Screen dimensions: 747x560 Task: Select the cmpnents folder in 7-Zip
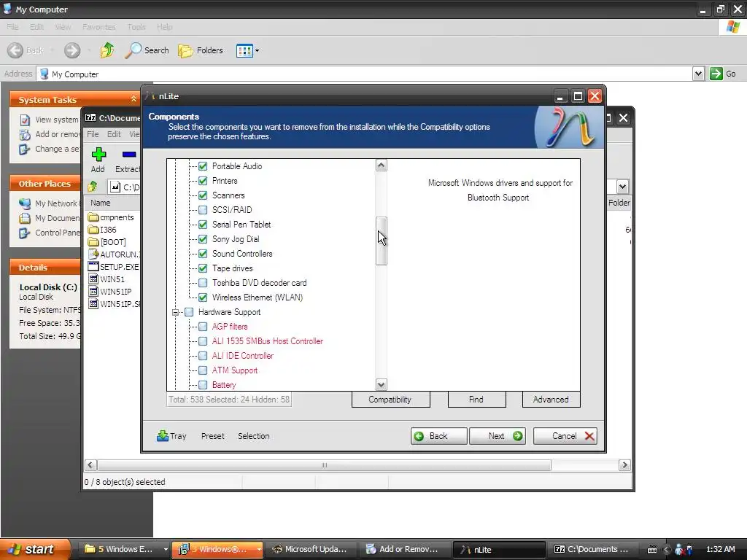[x=111, y=217]
